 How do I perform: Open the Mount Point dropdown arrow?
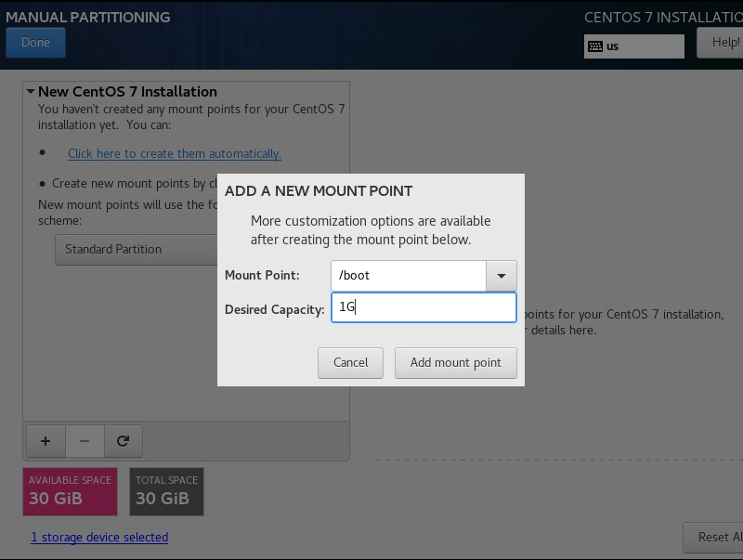(501, 276)
